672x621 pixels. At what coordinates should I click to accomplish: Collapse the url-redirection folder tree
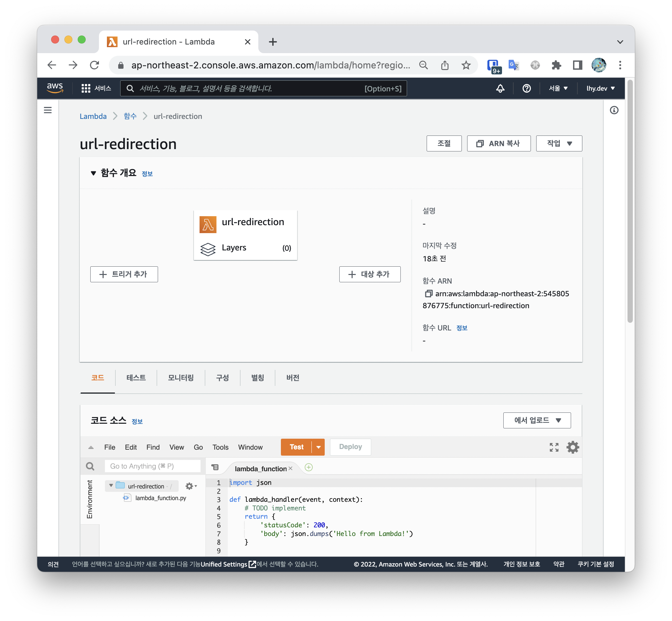pos(111,486)
